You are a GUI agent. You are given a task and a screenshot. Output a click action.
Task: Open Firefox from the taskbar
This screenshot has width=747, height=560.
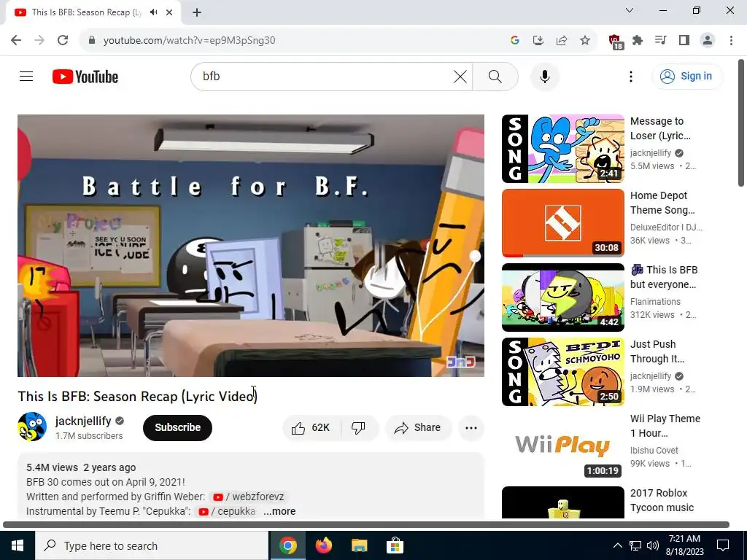323,545
